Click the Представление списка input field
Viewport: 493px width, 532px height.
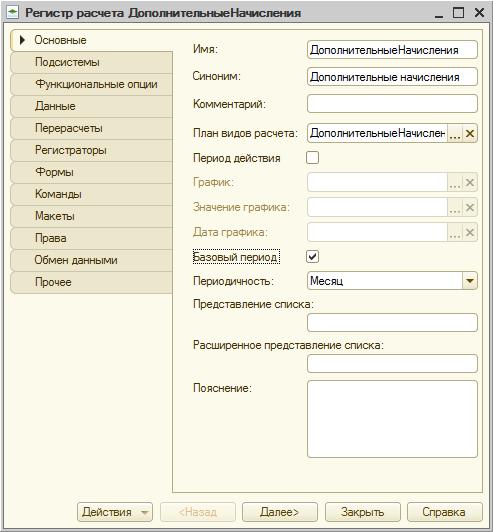(392, 323)
